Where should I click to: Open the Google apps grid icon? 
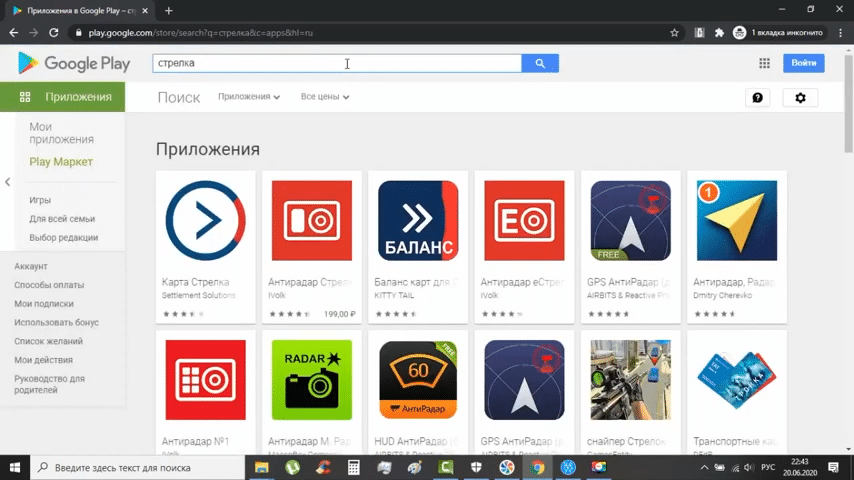click(764, 63)
